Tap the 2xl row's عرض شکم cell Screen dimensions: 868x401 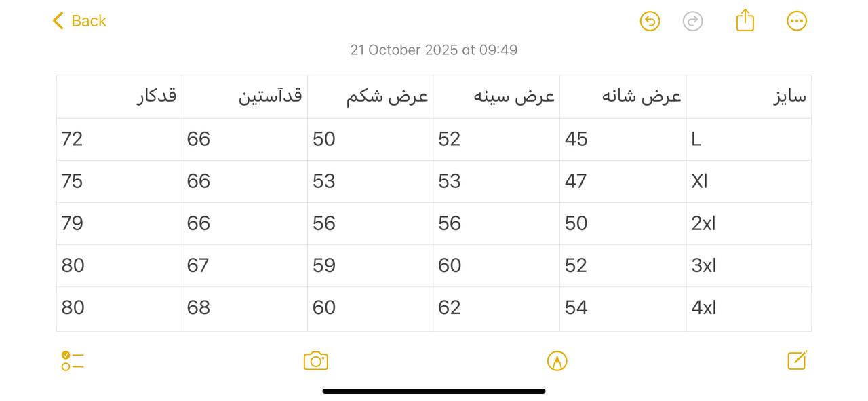tap(370, 223)
